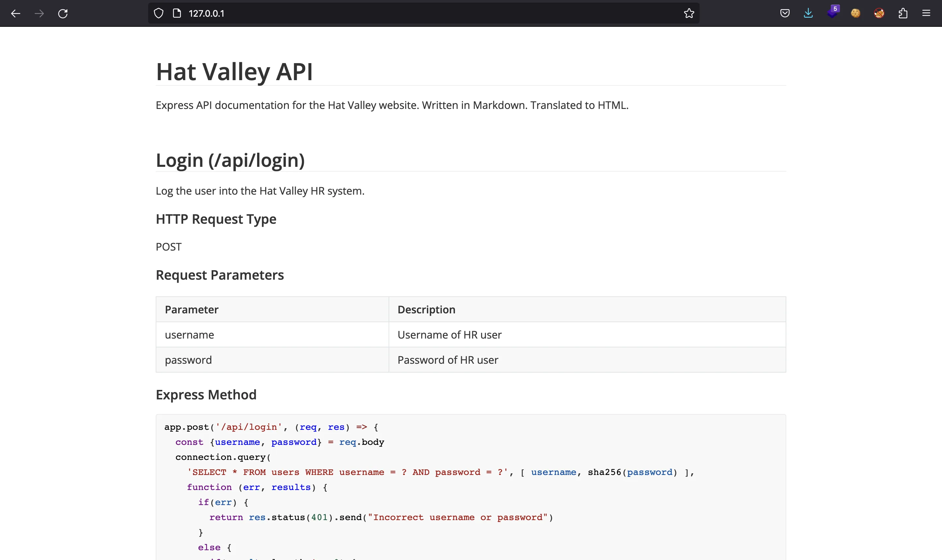Click the Login (/api/login) heading

point(230,160)
